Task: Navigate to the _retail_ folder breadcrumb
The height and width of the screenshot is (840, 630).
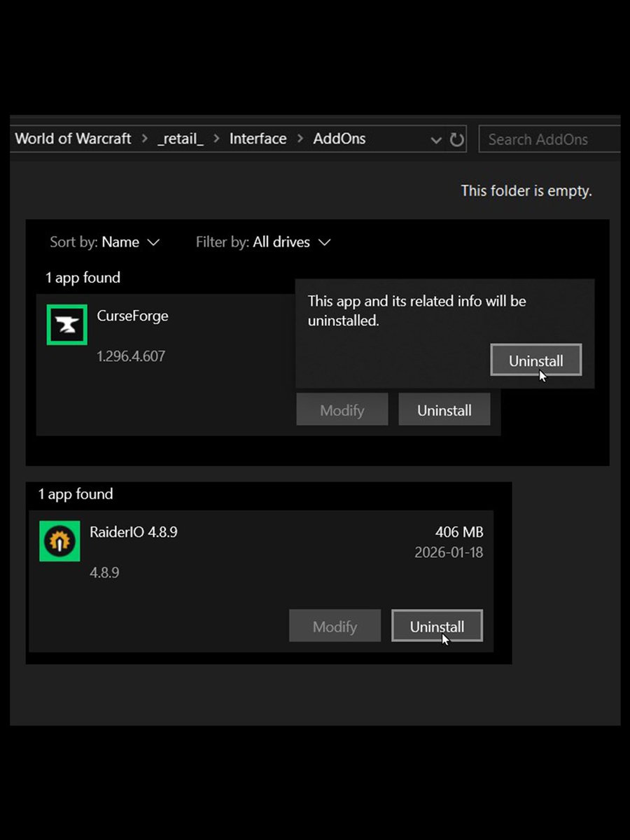Action: [x=181, y=139]
